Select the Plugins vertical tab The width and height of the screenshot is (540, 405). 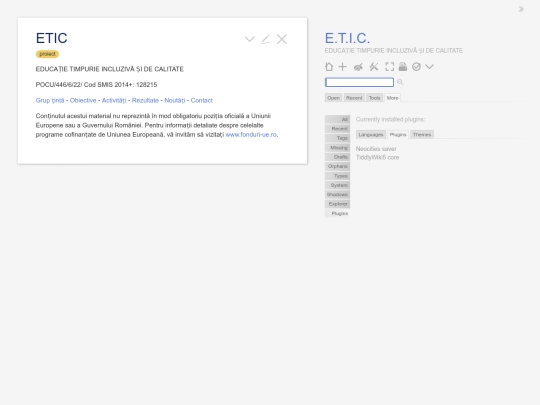[x=338, y=214]
